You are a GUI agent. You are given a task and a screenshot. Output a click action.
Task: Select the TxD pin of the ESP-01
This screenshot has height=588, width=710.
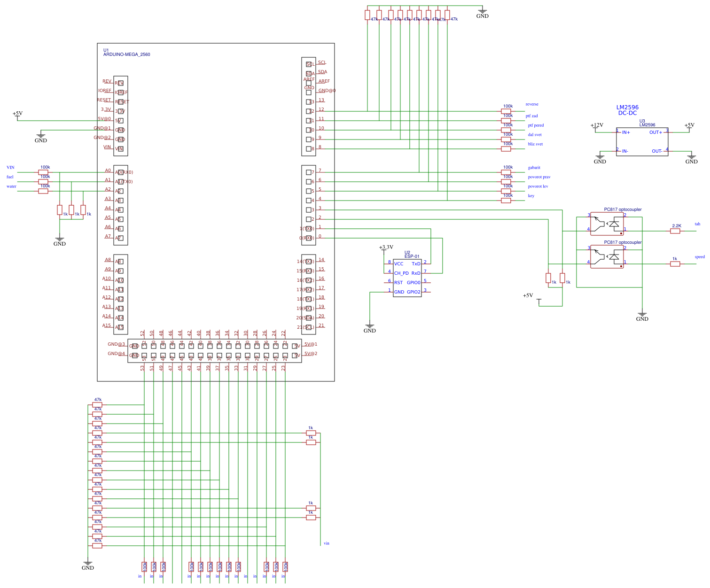click(x=416, y=264)
